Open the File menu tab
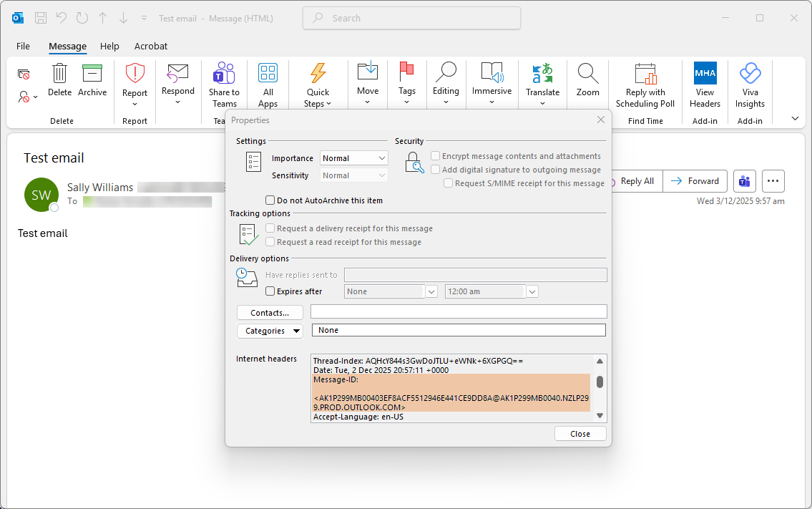 [23, 46]
